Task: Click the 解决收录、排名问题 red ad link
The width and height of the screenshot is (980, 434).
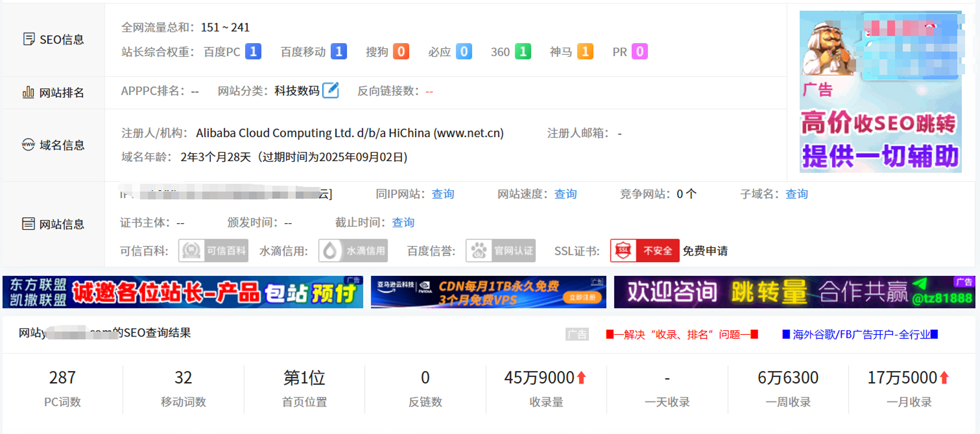Action: 682,334
